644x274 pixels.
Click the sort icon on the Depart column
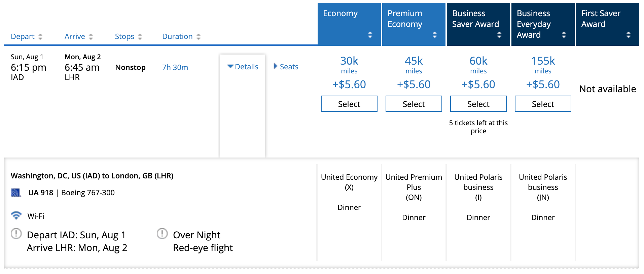pyautogui.click(x=41, y=36)
